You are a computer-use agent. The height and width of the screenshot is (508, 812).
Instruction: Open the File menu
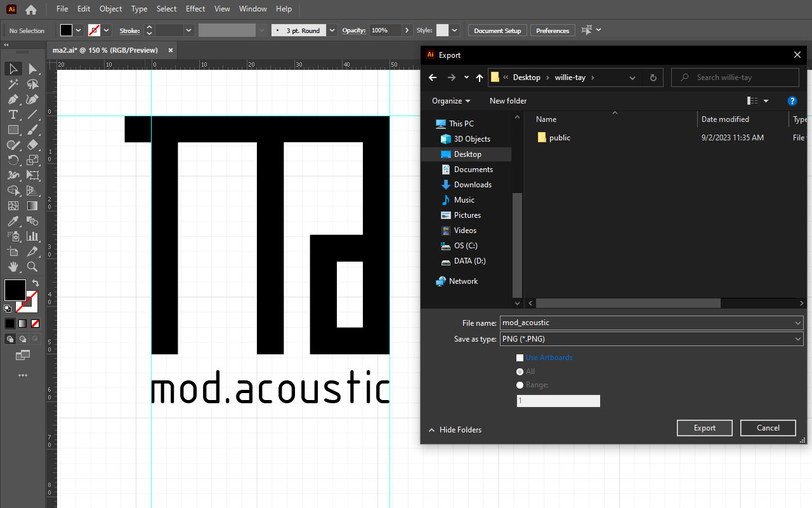pos(62,9)
